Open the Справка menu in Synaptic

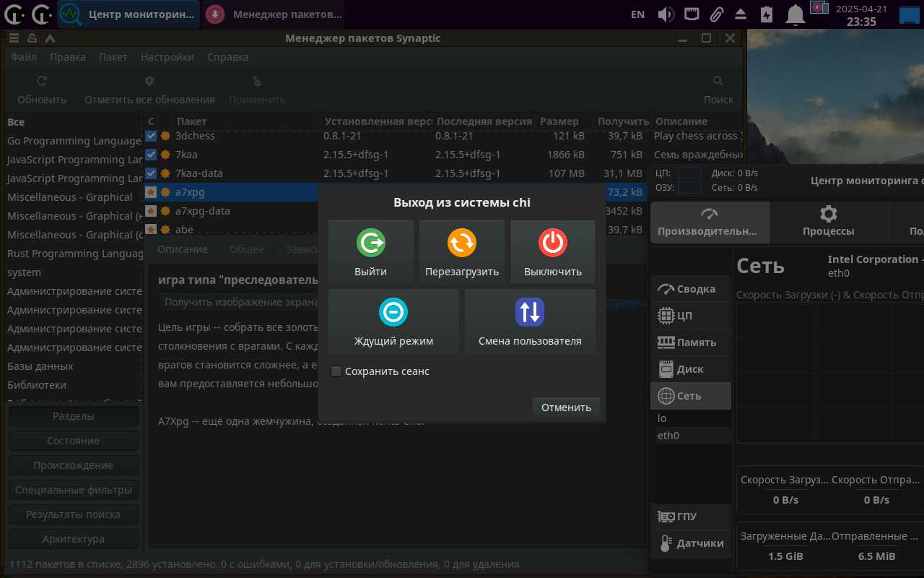[x=228, y=57]
